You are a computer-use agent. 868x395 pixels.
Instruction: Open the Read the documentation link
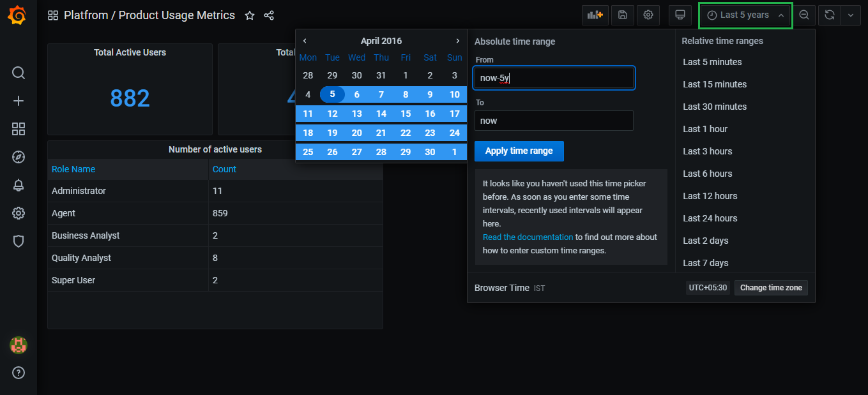528,237
